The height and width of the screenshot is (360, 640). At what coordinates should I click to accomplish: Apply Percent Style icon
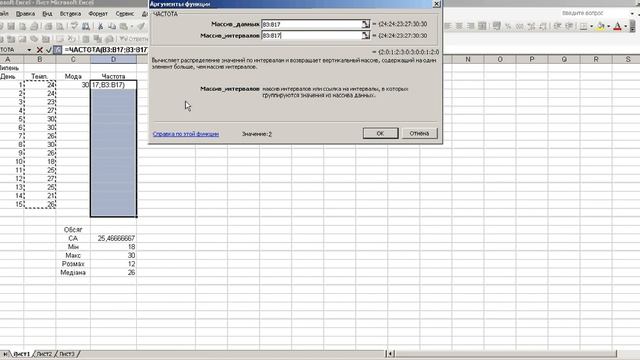coord(508,26)
